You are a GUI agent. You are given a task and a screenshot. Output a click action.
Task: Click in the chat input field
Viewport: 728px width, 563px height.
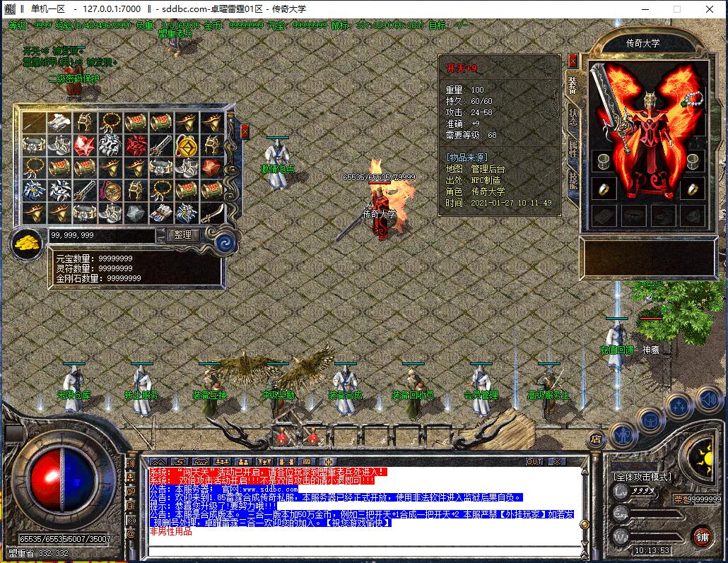365,552
